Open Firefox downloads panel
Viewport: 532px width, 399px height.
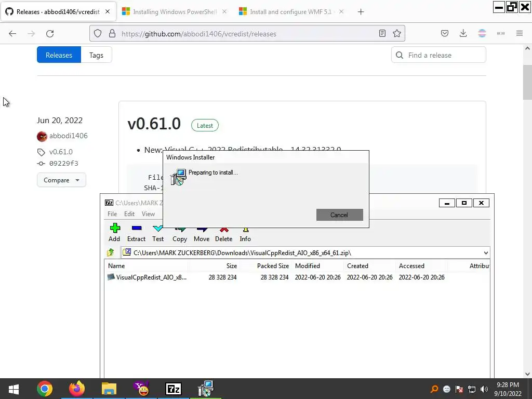pos(463,34)
